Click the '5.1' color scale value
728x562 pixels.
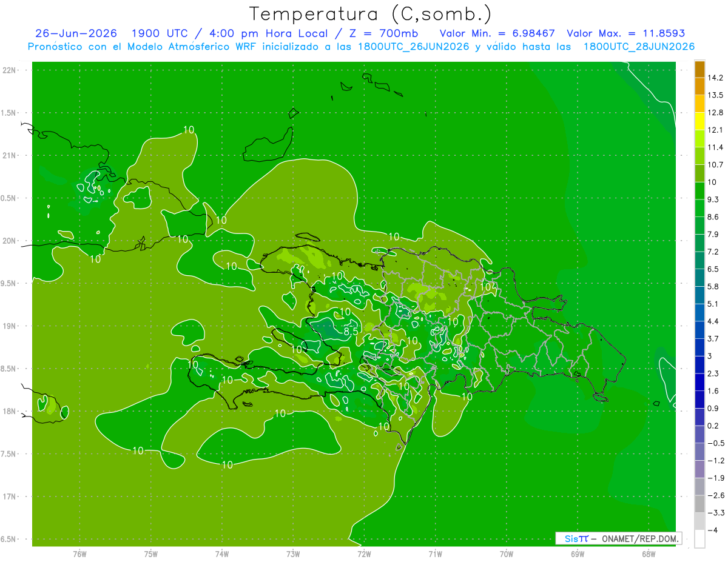tap(713, 304)
